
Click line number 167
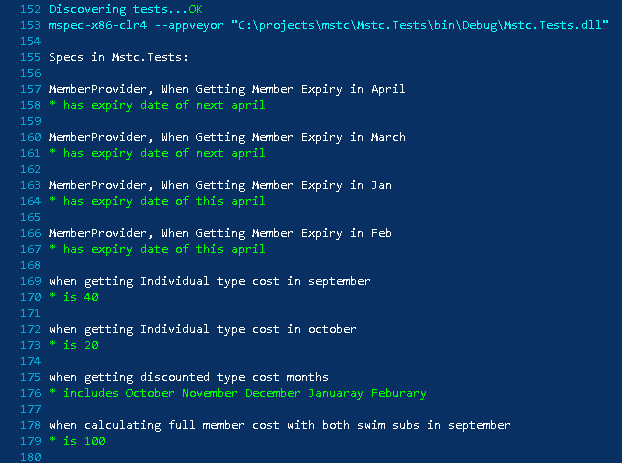coord(31,249)
